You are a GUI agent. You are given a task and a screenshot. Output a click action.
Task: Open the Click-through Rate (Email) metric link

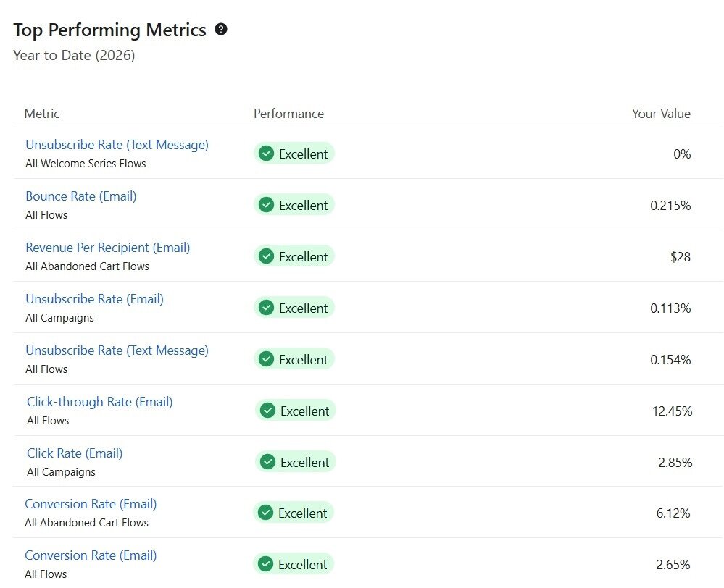tap(100, 402)
